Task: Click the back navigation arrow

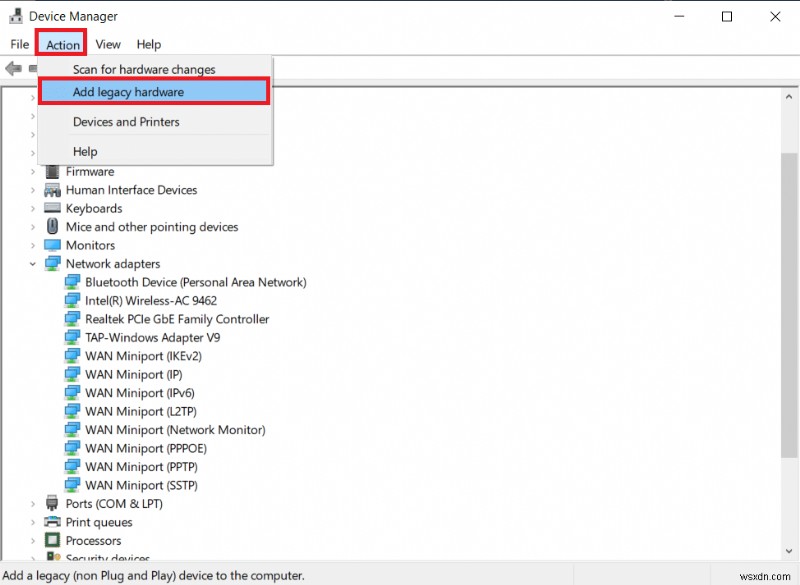Action: [x=13, y=68]
